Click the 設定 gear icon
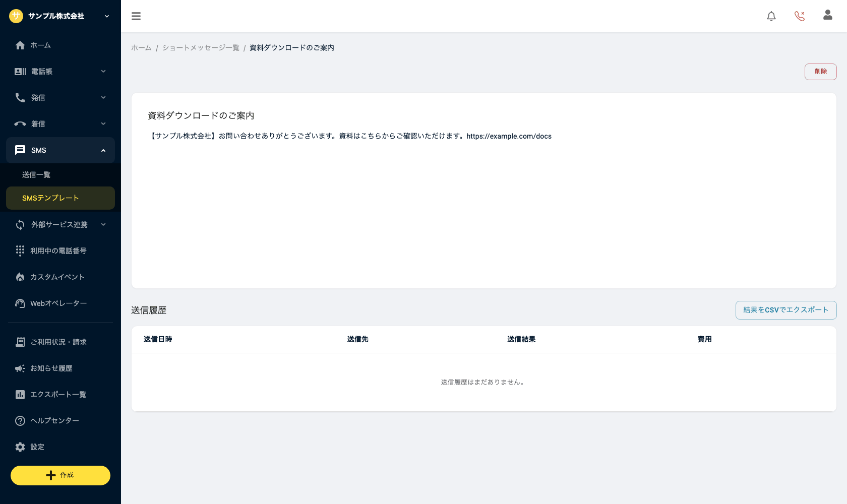 20,447
